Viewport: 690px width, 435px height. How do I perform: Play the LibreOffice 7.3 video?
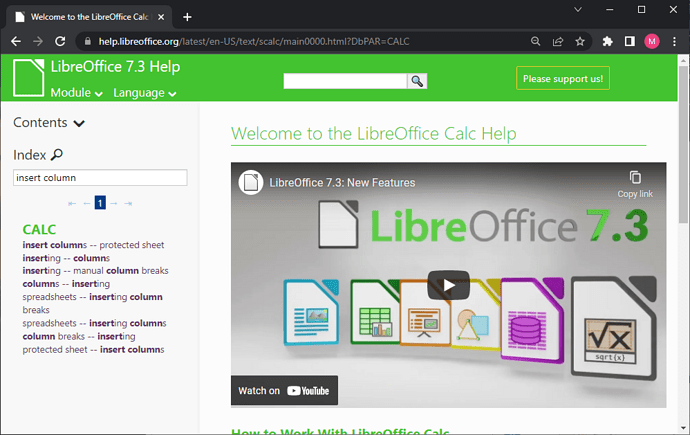pos(448,285)
